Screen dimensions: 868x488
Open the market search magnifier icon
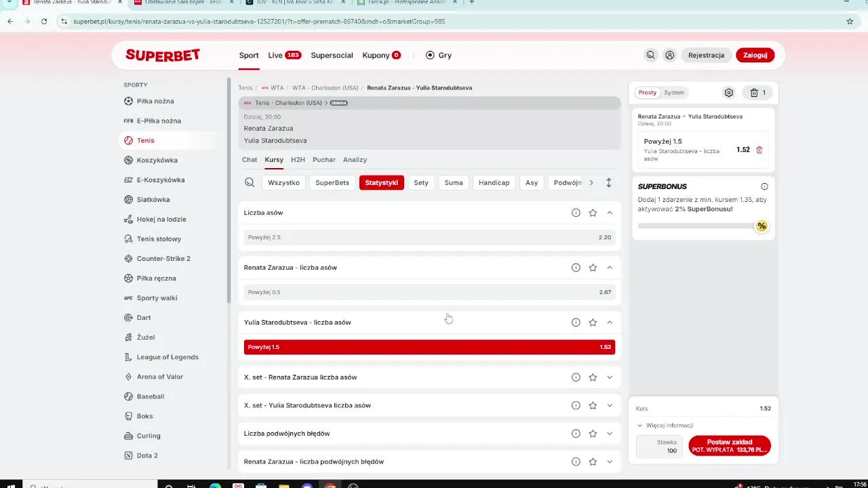pyautogui.click(x=250, y=182)
